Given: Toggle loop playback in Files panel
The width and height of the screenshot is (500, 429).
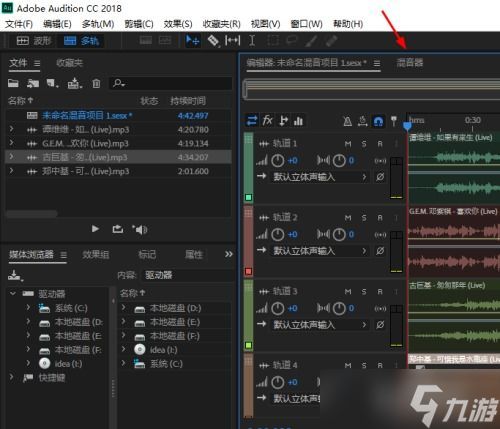Looking at the screenshot, I should 118,229.
